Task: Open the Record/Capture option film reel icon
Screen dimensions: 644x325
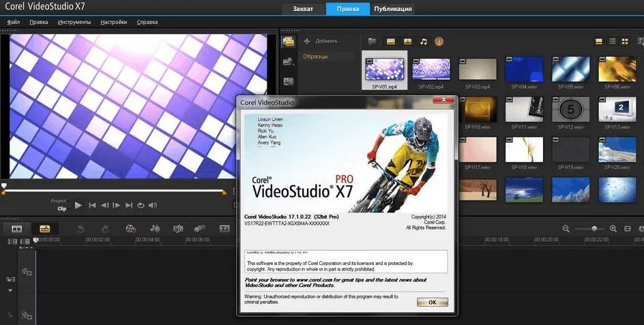Action: pyautogui.click(x=130, y=229)
